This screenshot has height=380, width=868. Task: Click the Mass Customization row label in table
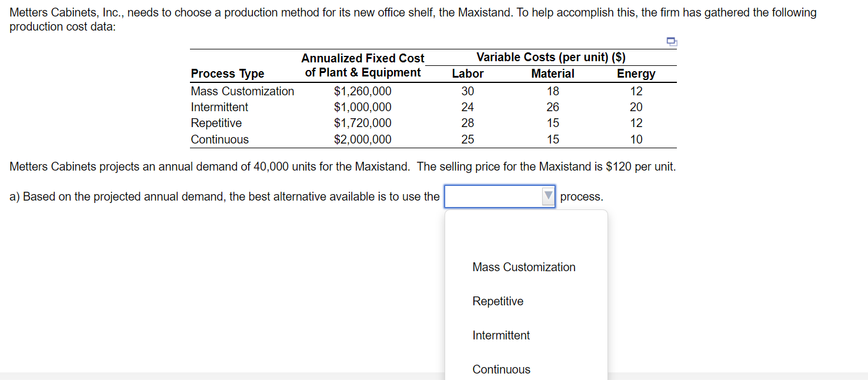pos(242,91)
